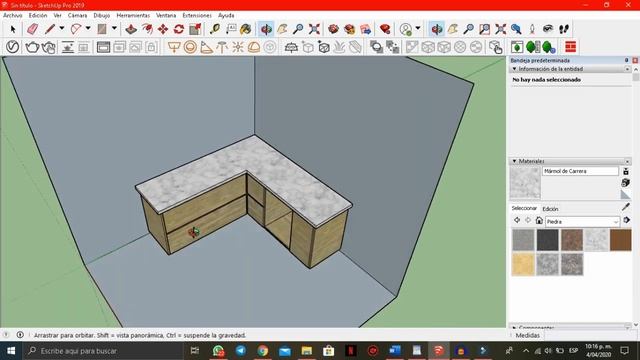Click the Mármol de Carrera name field
This screenshot has height=360, width=640.
pos(580,171)
